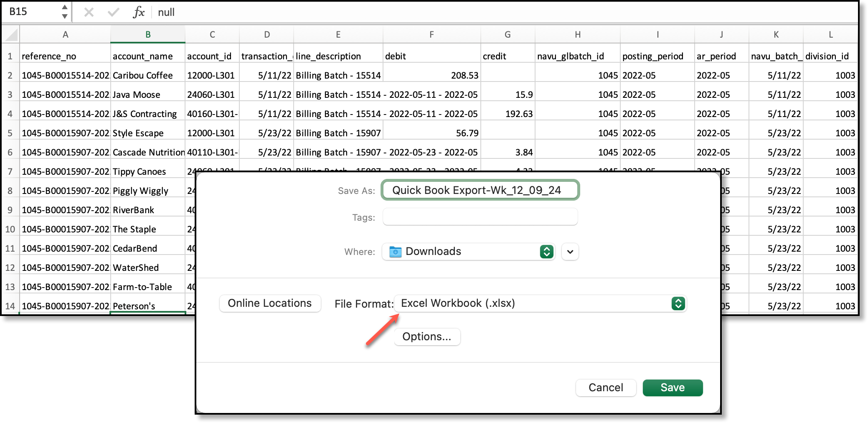868x423 pixels.
Task: Open the File Format dropdown showing Excel Workbook
Action: tap(541, 303)
